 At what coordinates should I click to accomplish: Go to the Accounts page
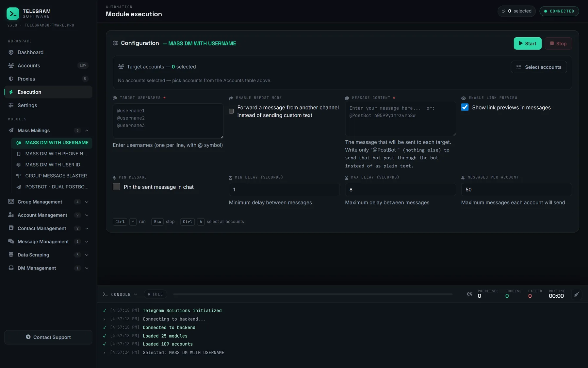(x=48, y=65)
